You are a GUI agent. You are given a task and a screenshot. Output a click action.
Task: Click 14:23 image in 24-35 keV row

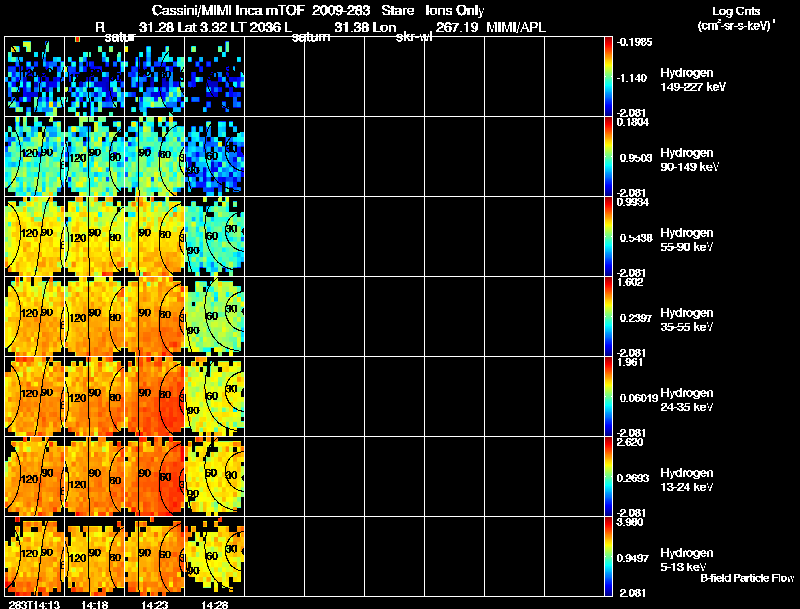(x=154, y=396)
